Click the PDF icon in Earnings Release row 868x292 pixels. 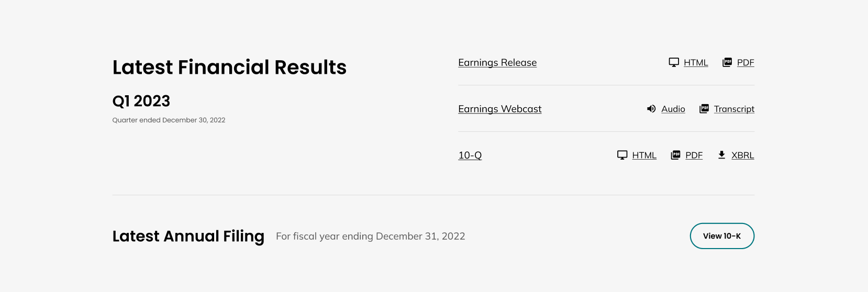coord(727,62)
